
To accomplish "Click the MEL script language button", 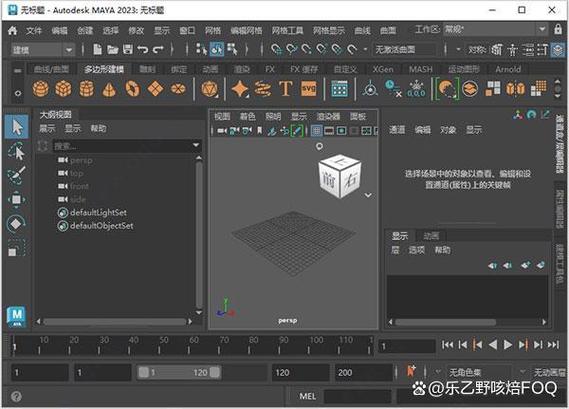I will [x=307, y=396].
